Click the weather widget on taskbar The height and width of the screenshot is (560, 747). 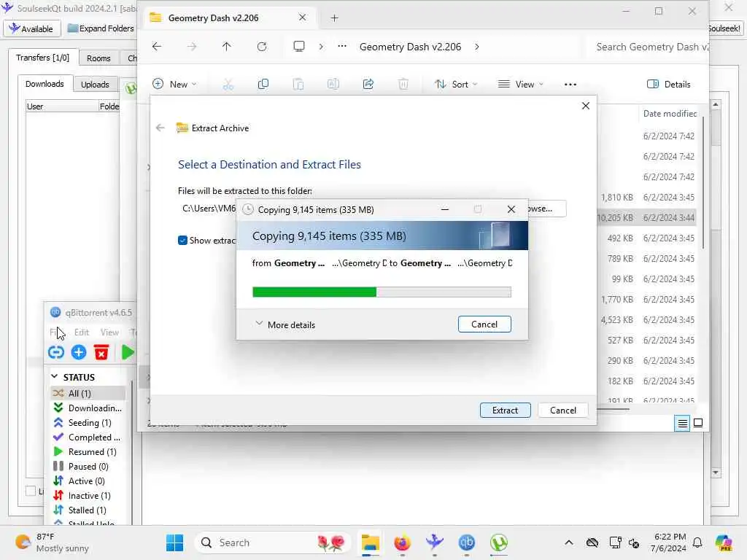coord(53,542)
